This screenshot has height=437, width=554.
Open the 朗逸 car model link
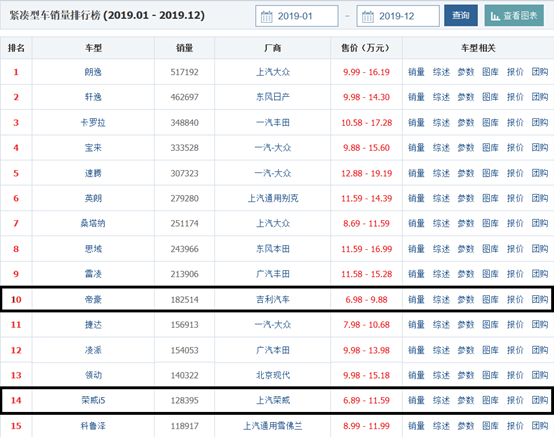click(93, 72)
